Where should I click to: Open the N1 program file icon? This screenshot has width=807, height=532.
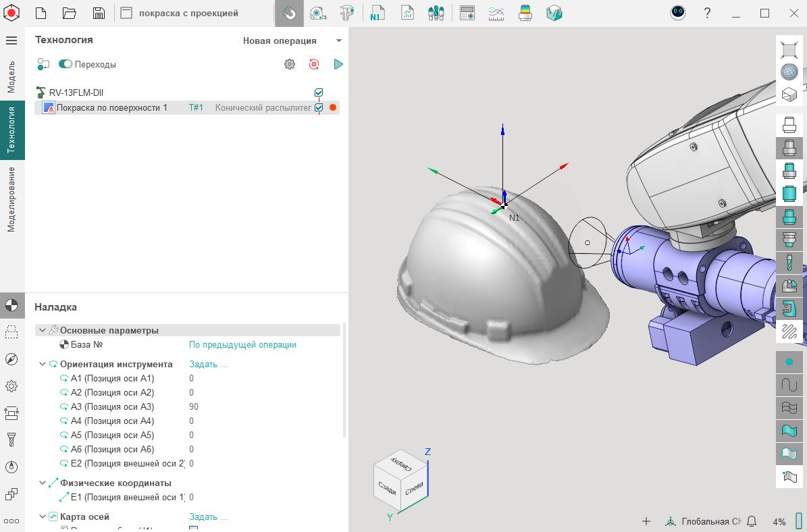pyautogui.click(x=377, y=13)
